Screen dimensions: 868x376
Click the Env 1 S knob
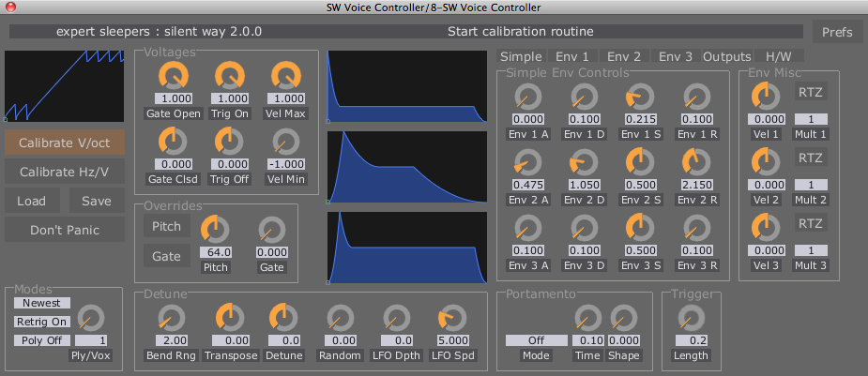click(x=641, y=97)
